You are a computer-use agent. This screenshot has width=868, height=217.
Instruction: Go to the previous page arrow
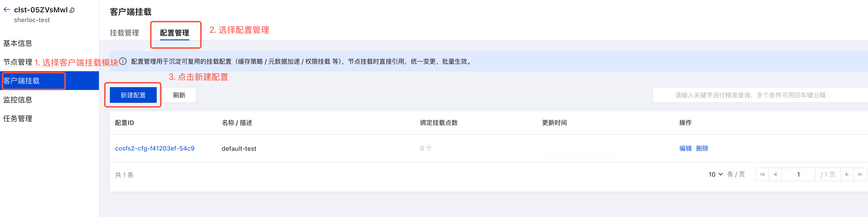(775, 174)
